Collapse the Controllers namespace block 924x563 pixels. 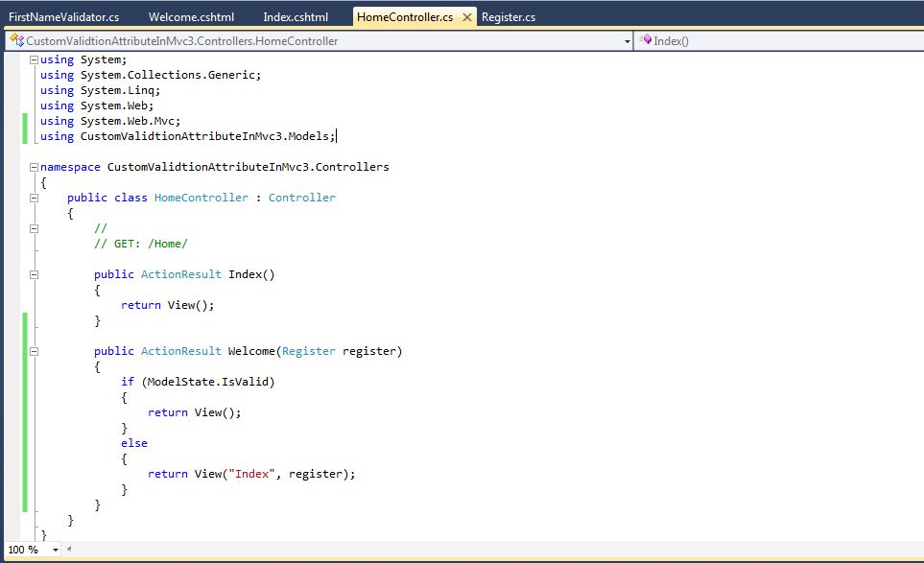coord(32,166)
